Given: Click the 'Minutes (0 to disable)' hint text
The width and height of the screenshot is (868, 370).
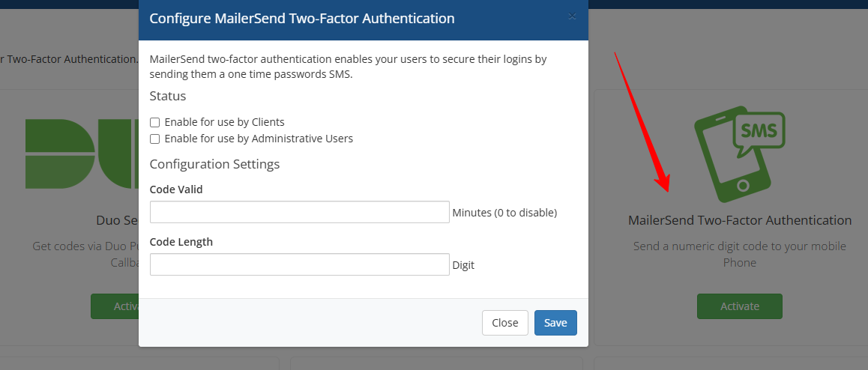Looking at the screenshot, I should click(x=505, y=213).
